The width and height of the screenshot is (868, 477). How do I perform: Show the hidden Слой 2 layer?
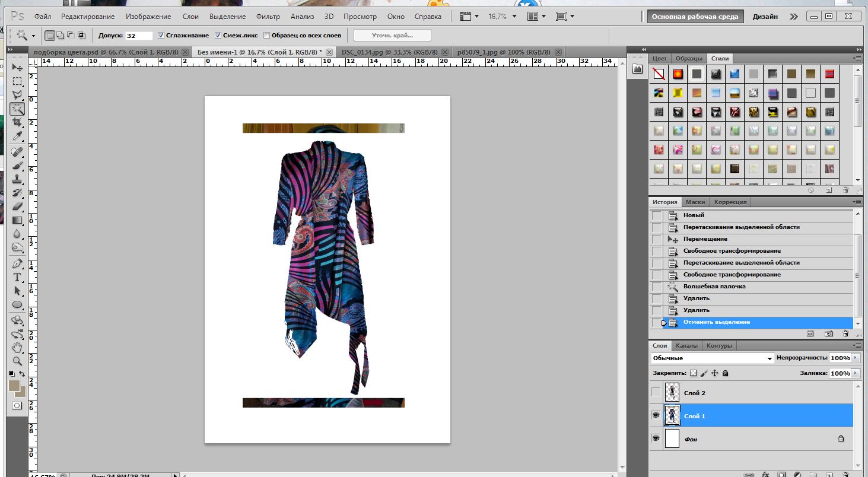(656, 393)
